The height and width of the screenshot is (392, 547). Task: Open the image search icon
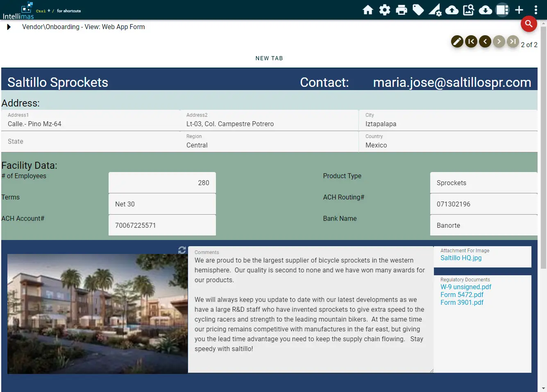tap(468, 10)
